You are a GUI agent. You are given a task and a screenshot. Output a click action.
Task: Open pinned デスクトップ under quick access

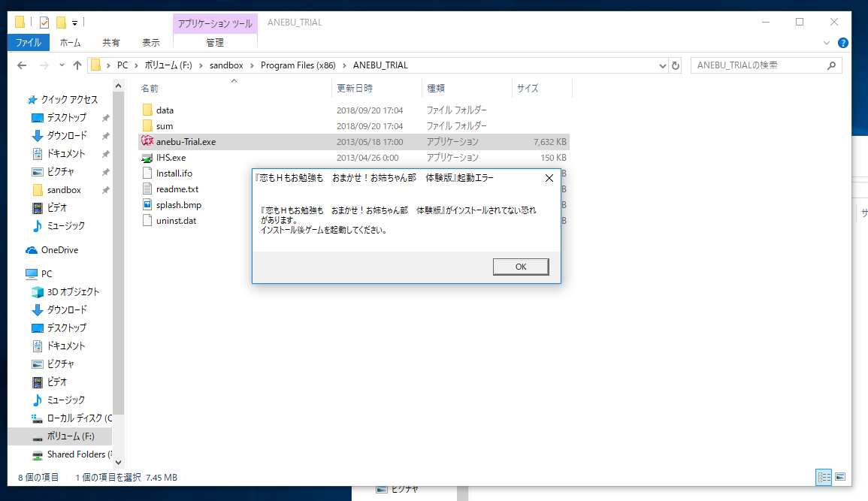(66, 118)
